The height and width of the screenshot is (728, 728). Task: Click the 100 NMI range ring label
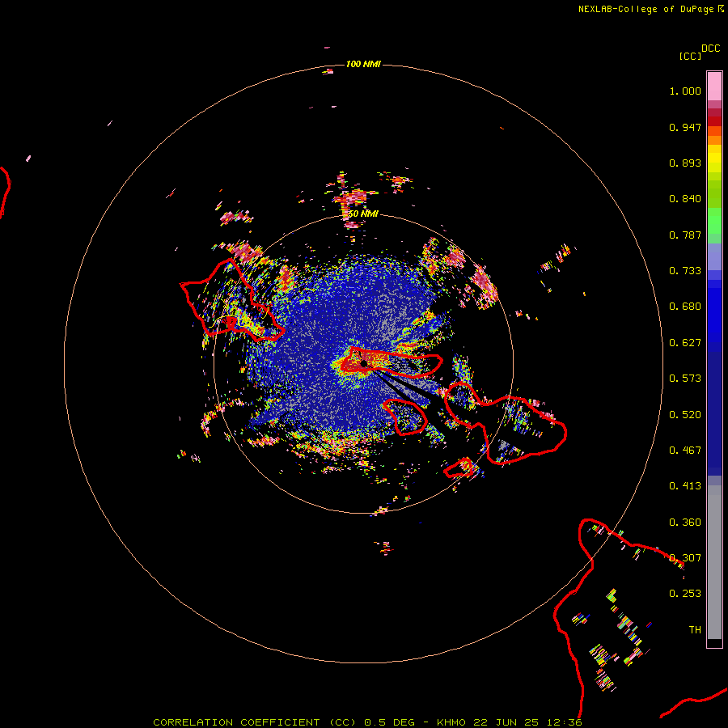click(x=363, y=64)
